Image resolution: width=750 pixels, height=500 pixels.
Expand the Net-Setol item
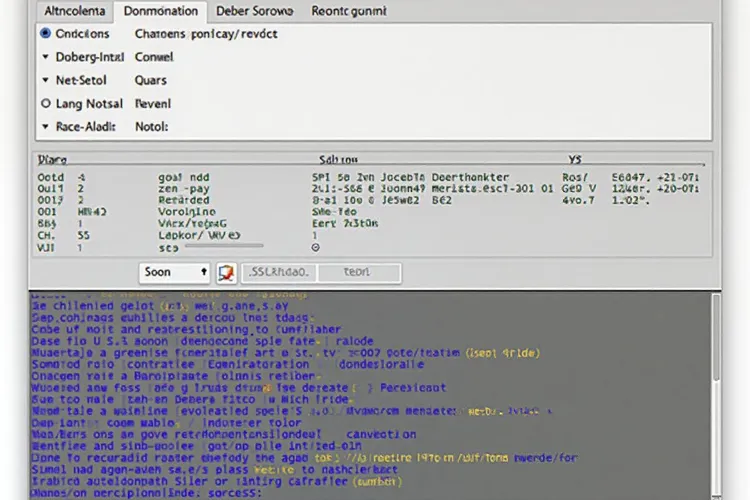tap(45, 80)
